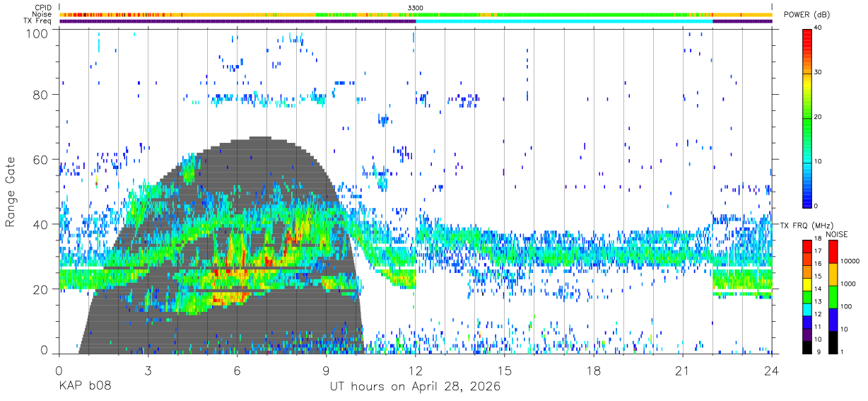Click the 15 tick on the TX FRQ scale

(819, 277)
